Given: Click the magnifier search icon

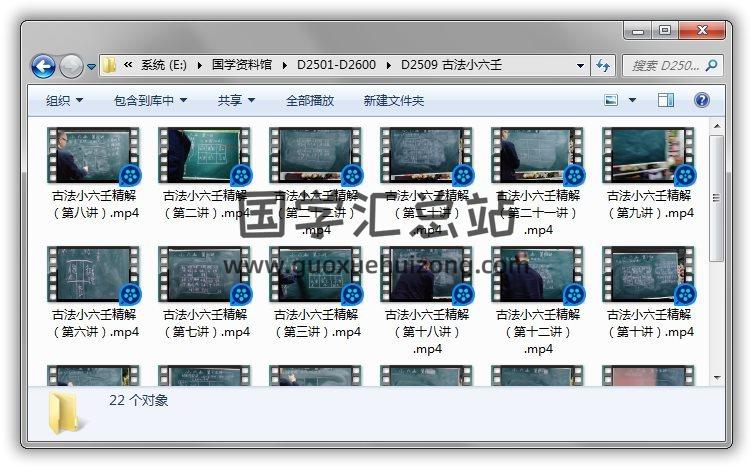Looking at the screenshot, I should click(712, 65).
